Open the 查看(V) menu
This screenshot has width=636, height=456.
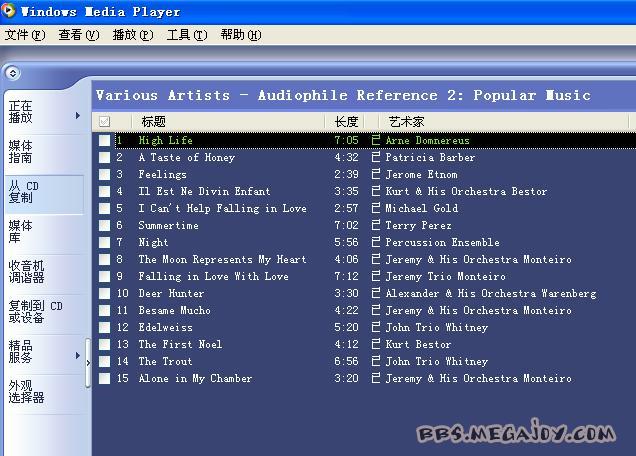tap(79, 35)
